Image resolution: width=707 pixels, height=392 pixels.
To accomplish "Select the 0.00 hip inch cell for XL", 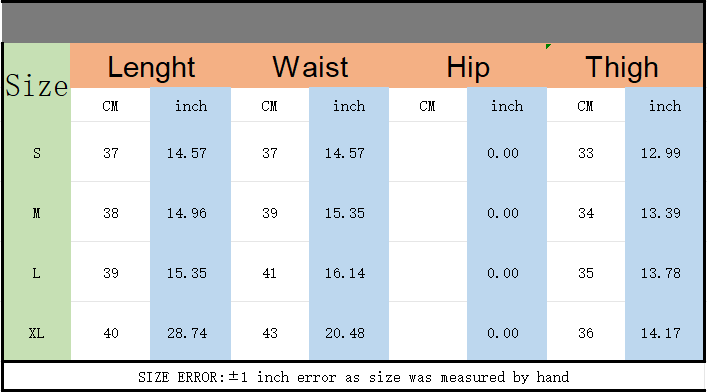I will point(507,332).
